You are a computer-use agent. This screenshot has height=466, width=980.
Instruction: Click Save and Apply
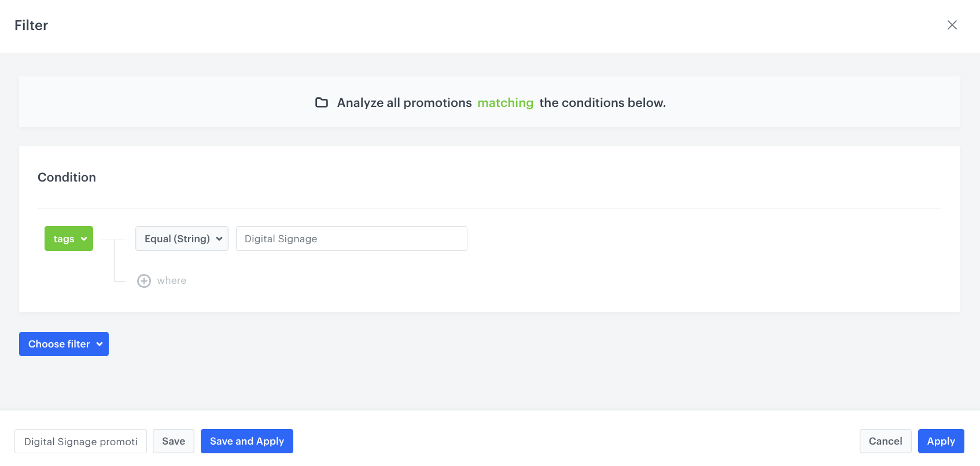point(246,441)
